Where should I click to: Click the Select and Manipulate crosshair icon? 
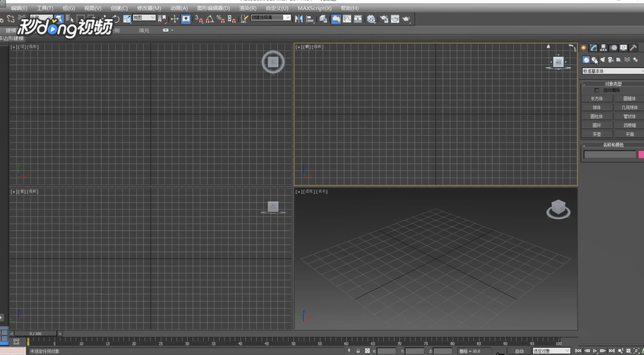point(174,19)
